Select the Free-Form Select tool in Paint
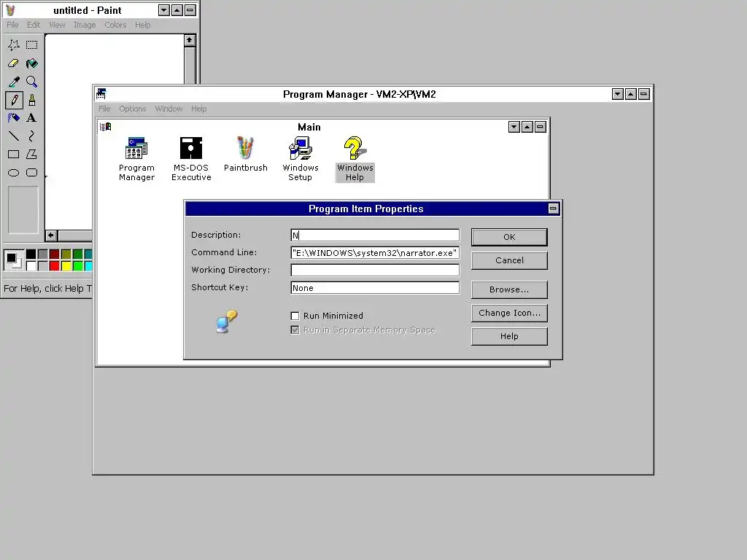Viewport: 747px width, 560px height. (14, 45)
